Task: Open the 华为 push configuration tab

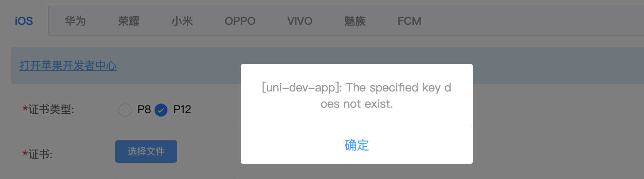Action: point(75,21)
